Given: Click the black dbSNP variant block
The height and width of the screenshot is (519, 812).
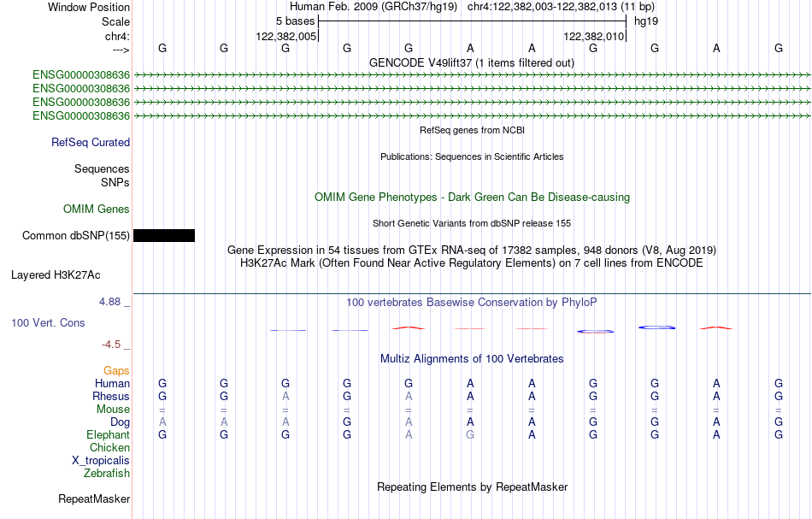Looking at the screenshot, I should (x=164, y=236).
